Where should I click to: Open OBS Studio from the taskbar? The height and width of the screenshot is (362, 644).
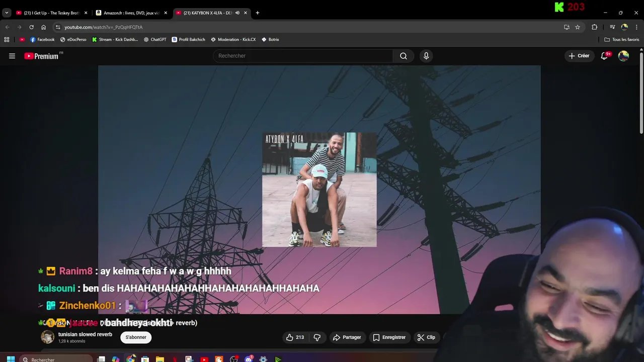pyautogui.click(x=234, y=359)
